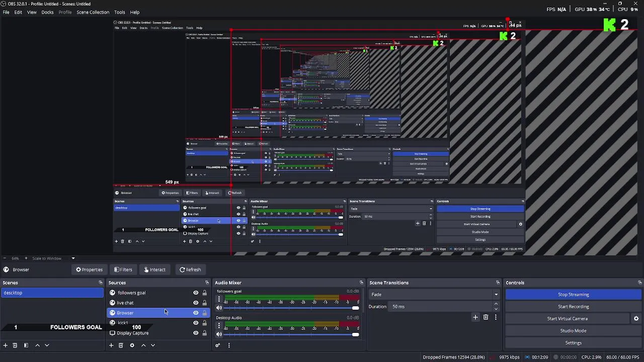Add a scene transition with plus
This screenshot has height=362, width=644.
(475, 317)
